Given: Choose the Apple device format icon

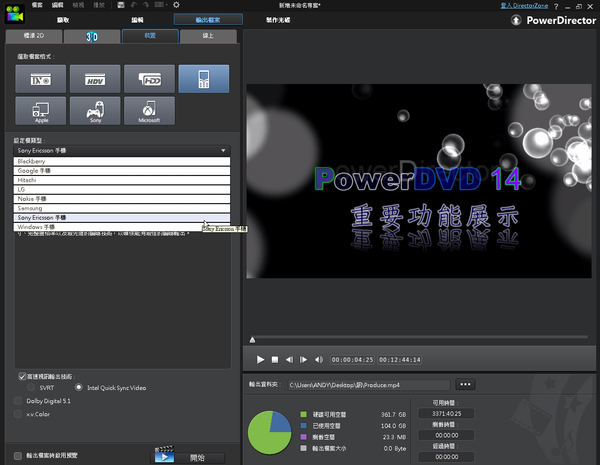Looking at the screenshot, I should 41,110.
